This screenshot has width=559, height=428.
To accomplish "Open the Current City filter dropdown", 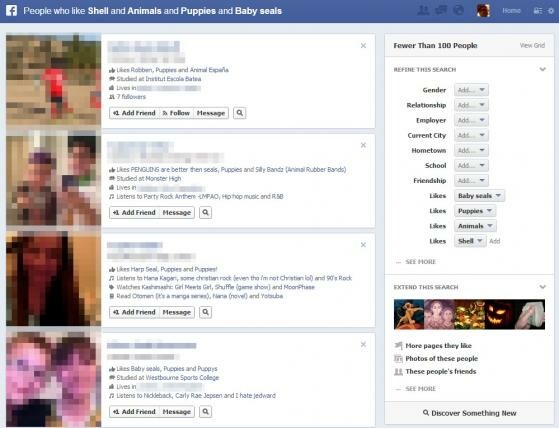I will click(x=471, y=135).
